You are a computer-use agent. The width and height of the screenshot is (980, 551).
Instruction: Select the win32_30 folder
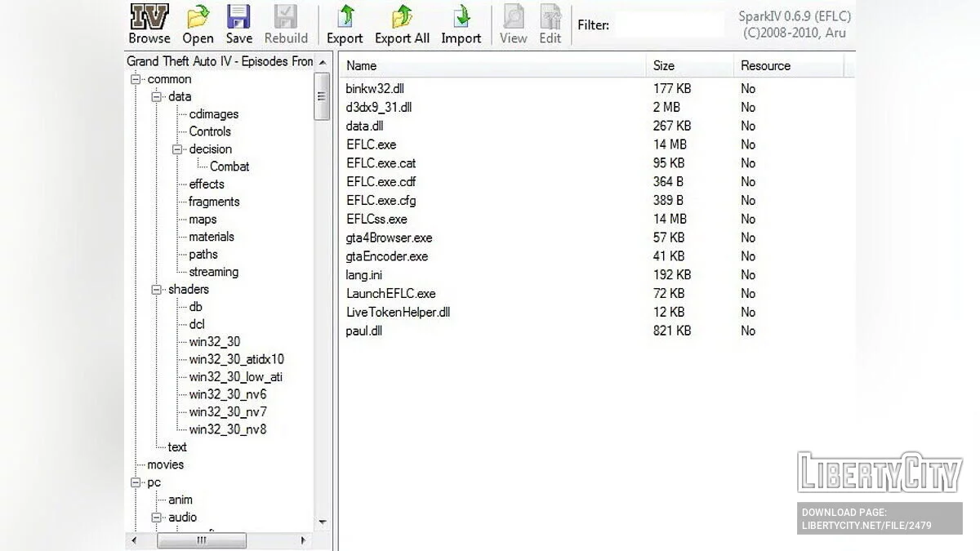215,342
